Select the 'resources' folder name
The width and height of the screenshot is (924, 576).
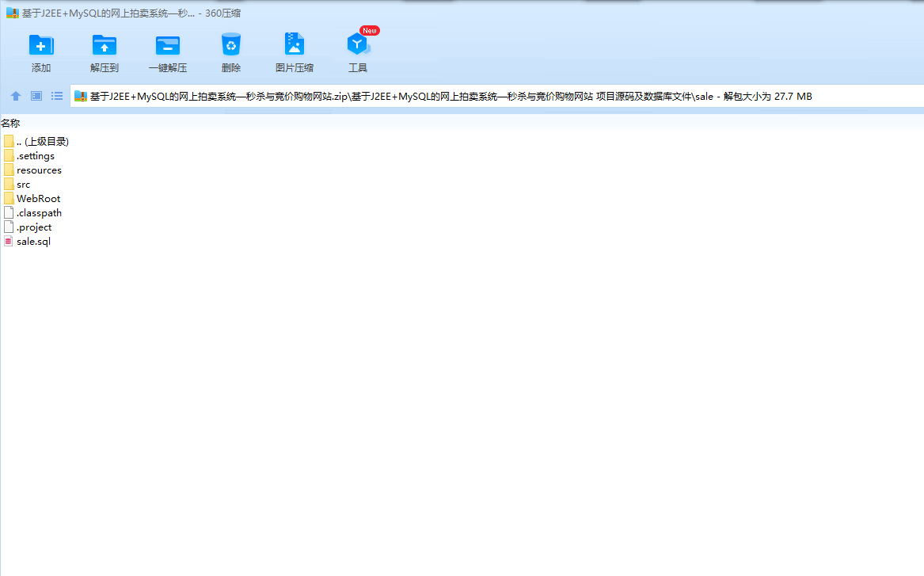click(x=39, y=170)
